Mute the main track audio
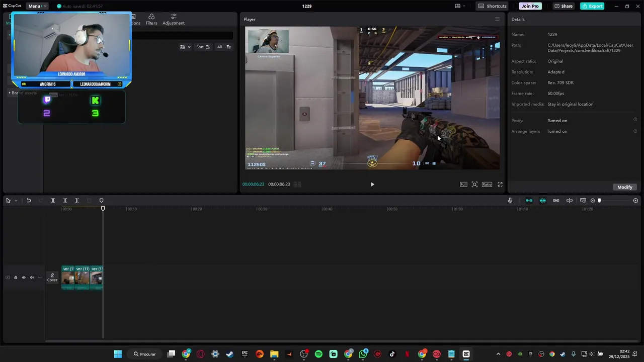644x362 pixels. click(32, 278)
